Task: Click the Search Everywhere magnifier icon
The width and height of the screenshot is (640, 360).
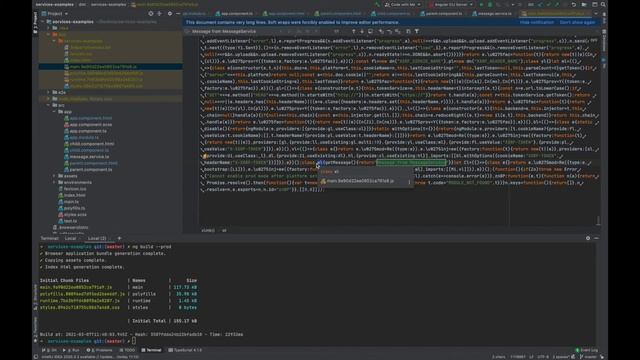Action: (x=603, y=4)
